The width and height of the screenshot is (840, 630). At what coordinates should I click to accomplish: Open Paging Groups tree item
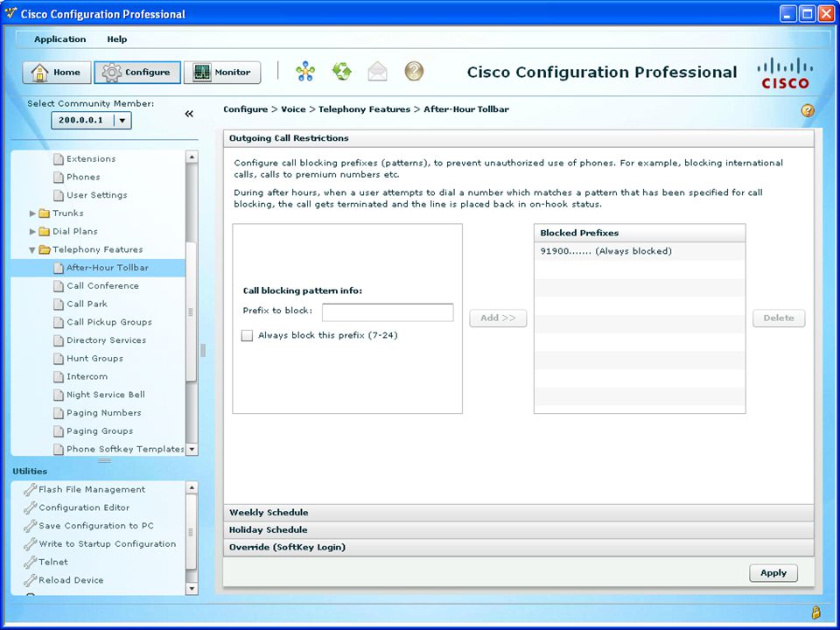tap(100, 431)
